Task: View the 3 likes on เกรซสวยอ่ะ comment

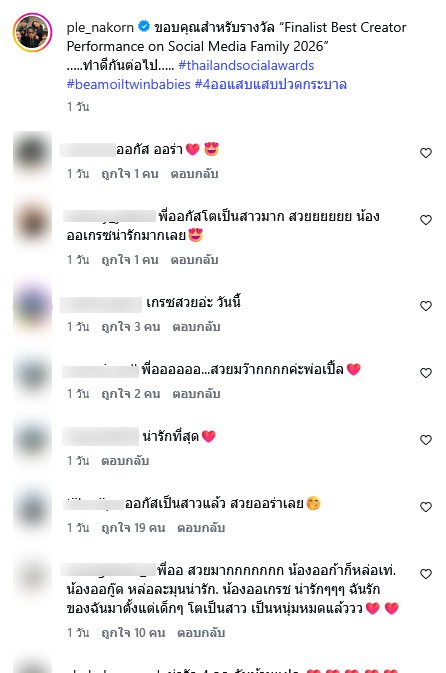Action: tap(130, 327)
